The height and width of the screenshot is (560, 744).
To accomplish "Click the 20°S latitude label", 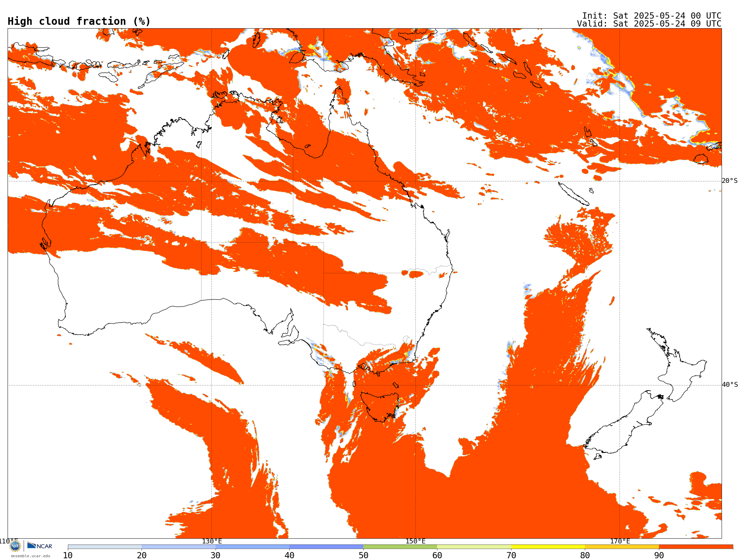I will click(x=730, y=181).
